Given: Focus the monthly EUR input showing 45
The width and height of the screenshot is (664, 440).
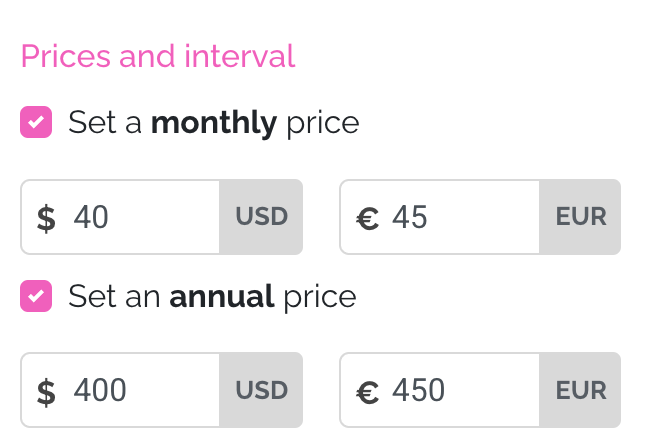Looking at the screenshot, I should pyautogui.click(x=440, y=217).
